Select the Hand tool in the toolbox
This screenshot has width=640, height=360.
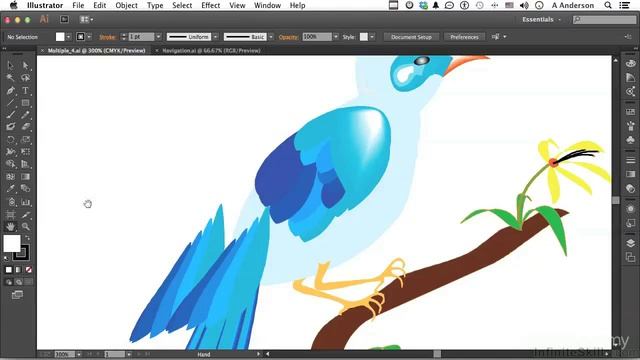point(11,227)
